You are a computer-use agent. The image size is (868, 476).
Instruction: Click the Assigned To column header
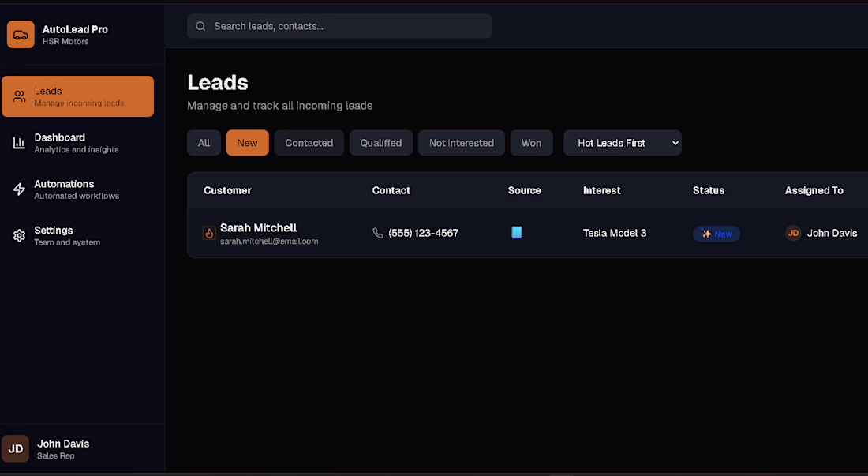coord(814,190)
